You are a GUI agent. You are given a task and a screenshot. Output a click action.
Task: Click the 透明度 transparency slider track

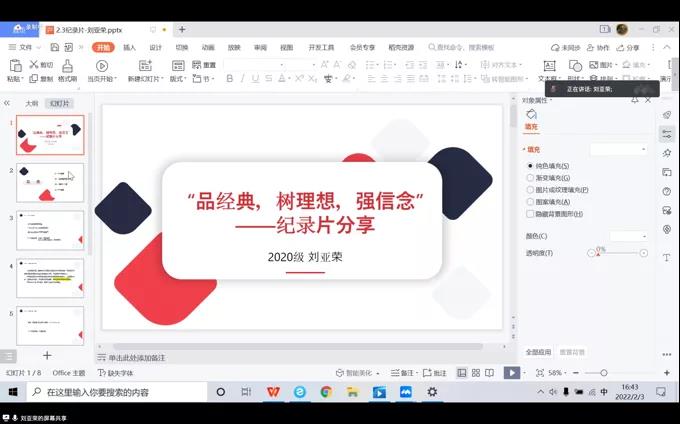click(617, 254)
